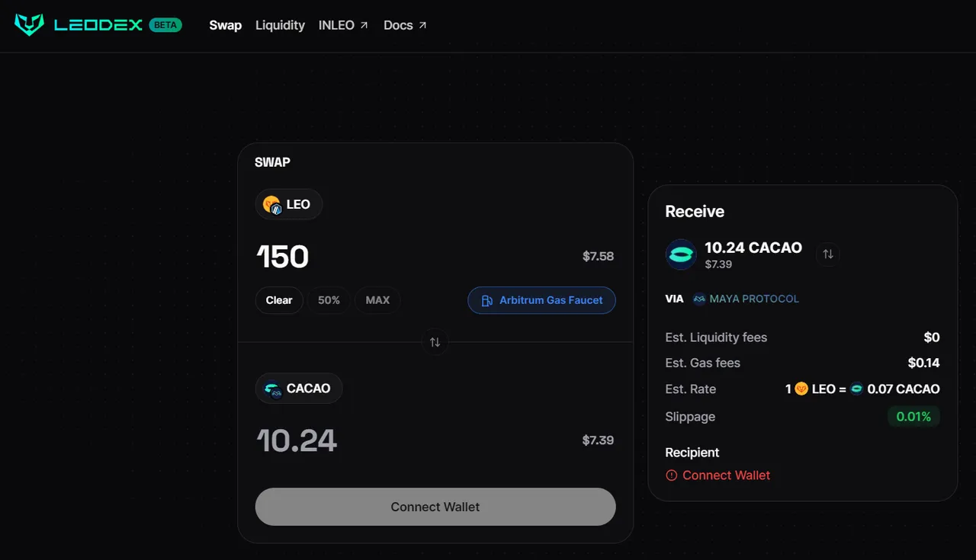Click the $0 liquidity fee value
Image resolution: width=976 pixels, height=560 pixels.
pyautogui.click(x=932, y=338)
